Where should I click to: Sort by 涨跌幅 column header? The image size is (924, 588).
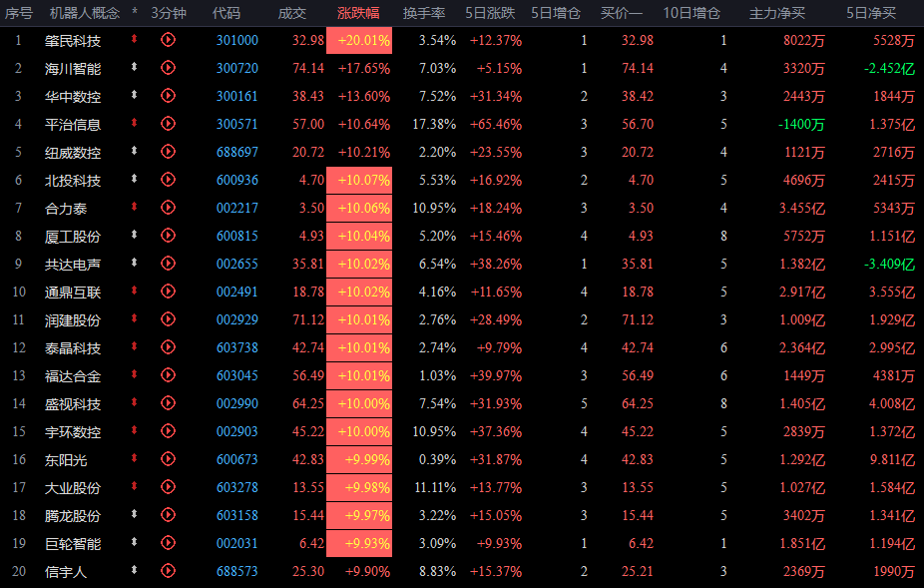[358, 13]
